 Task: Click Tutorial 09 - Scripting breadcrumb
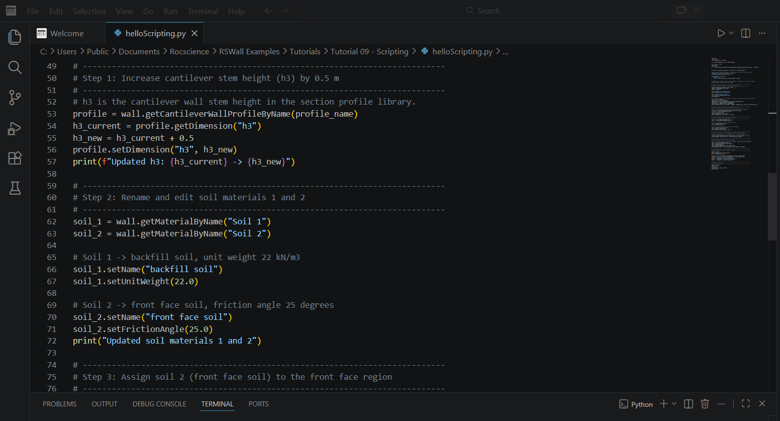(x=369, y=52)
